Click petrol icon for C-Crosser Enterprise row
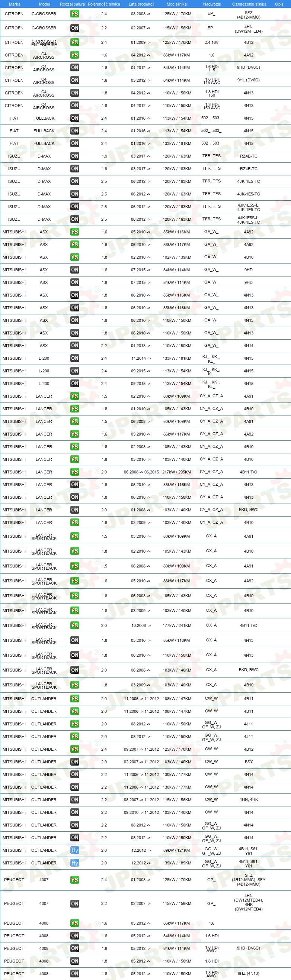The width and height of the screenshot is (291, 980). coord(75,42)
